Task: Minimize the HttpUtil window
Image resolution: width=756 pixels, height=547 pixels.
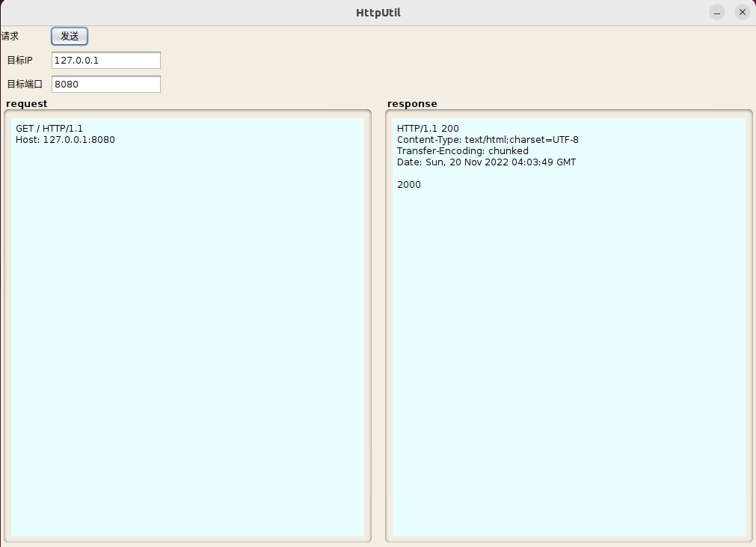Action: coord(717,13)
